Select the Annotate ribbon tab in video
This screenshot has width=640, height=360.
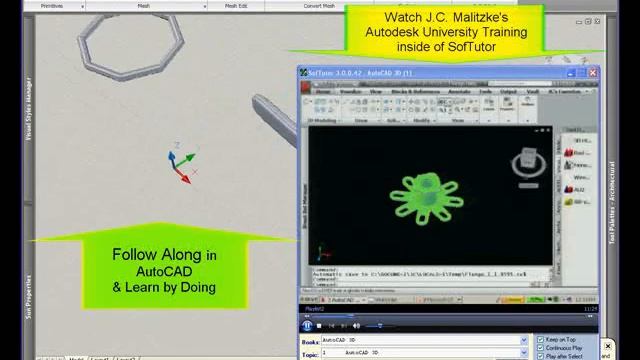pos(459,92)
